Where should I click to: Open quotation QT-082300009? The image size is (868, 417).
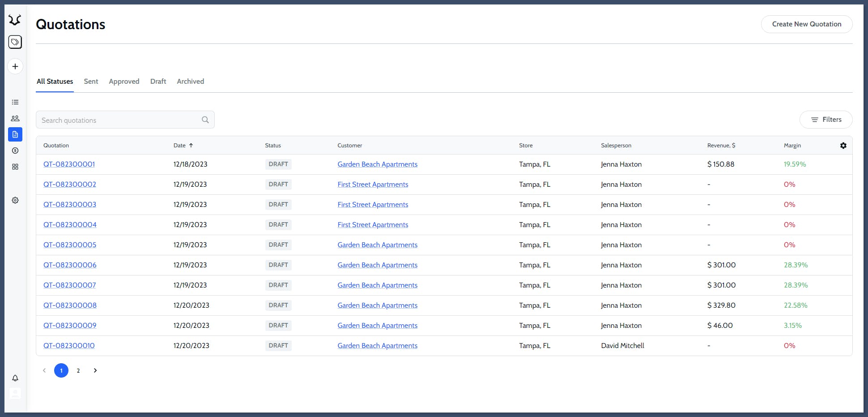[70, 326]
